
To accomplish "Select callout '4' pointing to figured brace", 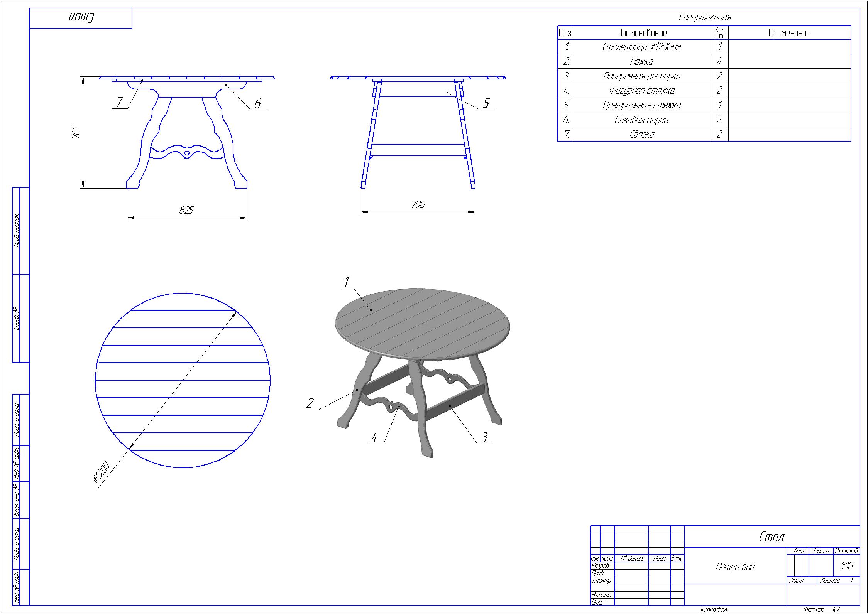I will tap(374, 438).
